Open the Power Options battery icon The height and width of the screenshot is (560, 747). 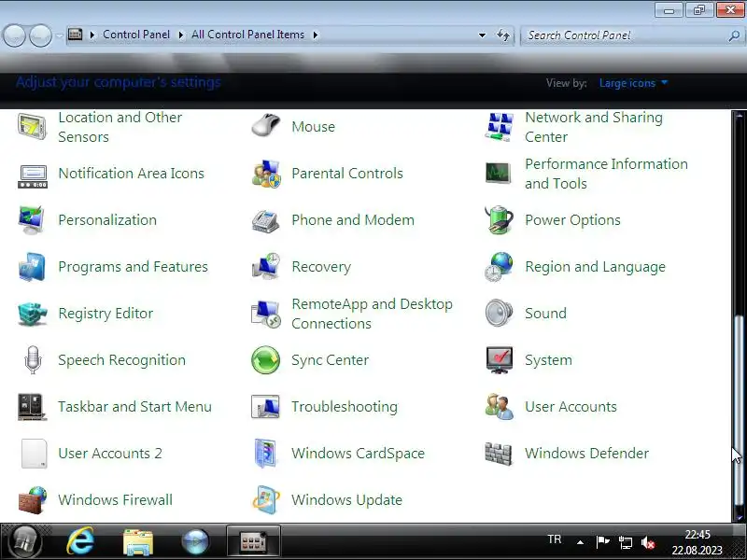click(x=499, y=219)
